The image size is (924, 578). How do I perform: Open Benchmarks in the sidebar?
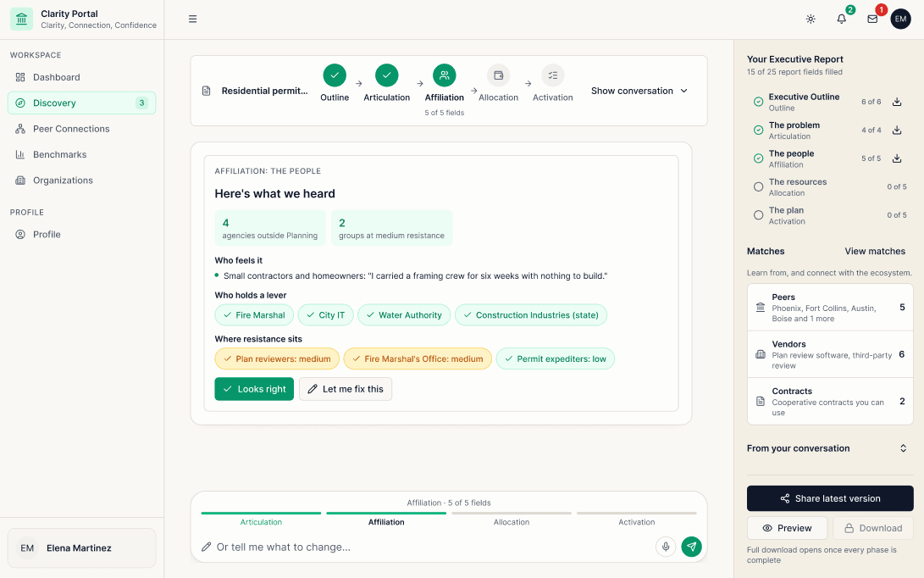(x=82, y=154)
